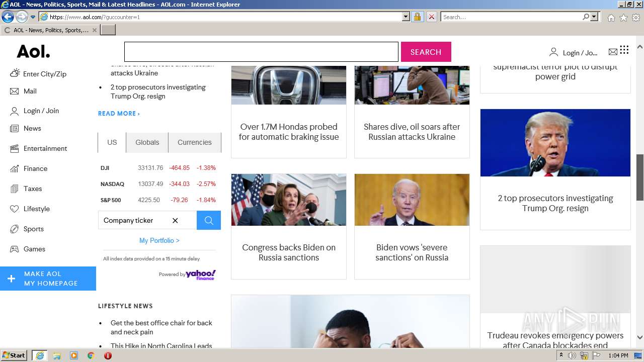Open 'Get the best office chair' article link
Viewport: 644px width, 362px height.
tap(161, 327)
